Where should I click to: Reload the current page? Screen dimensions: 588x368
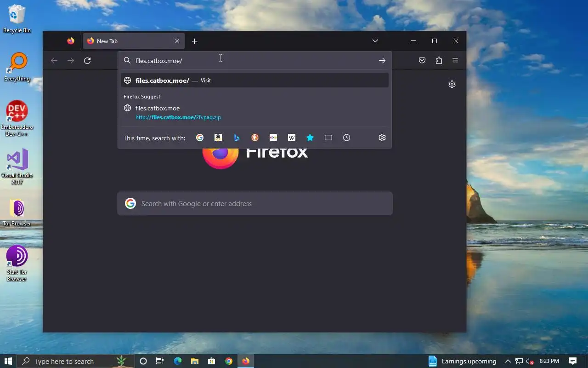(87, 60)
